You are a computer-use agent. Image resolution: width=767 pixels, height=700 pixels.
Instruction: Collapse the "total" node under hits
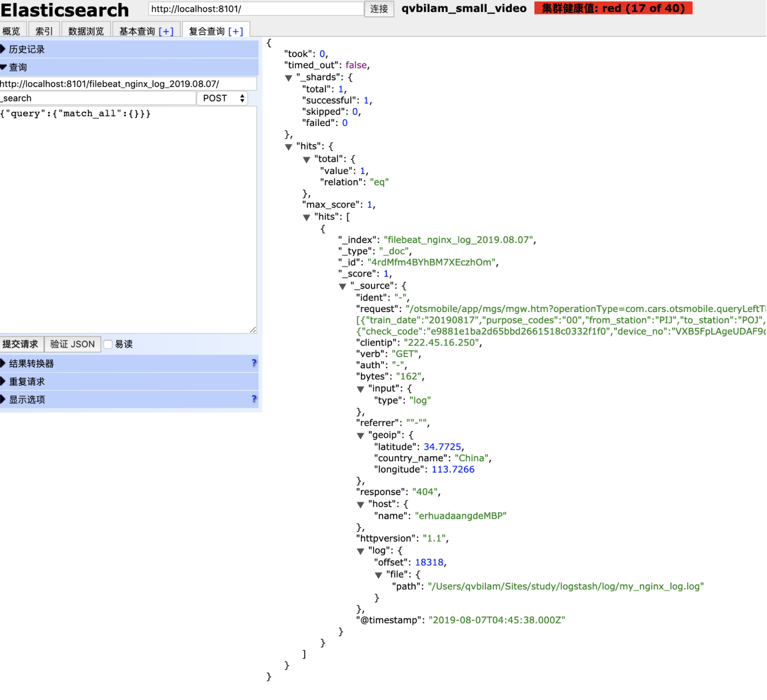click(x=306, y=160)
